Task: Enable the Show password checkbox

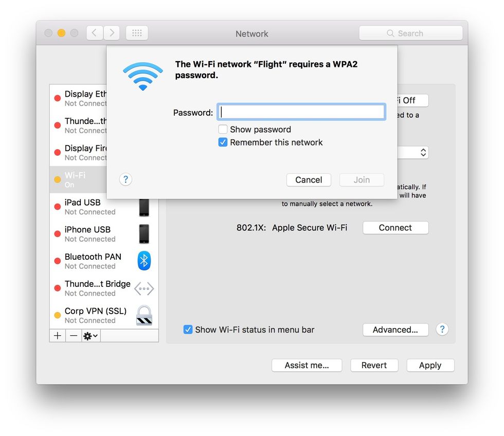Action: (x=223, y=129)
